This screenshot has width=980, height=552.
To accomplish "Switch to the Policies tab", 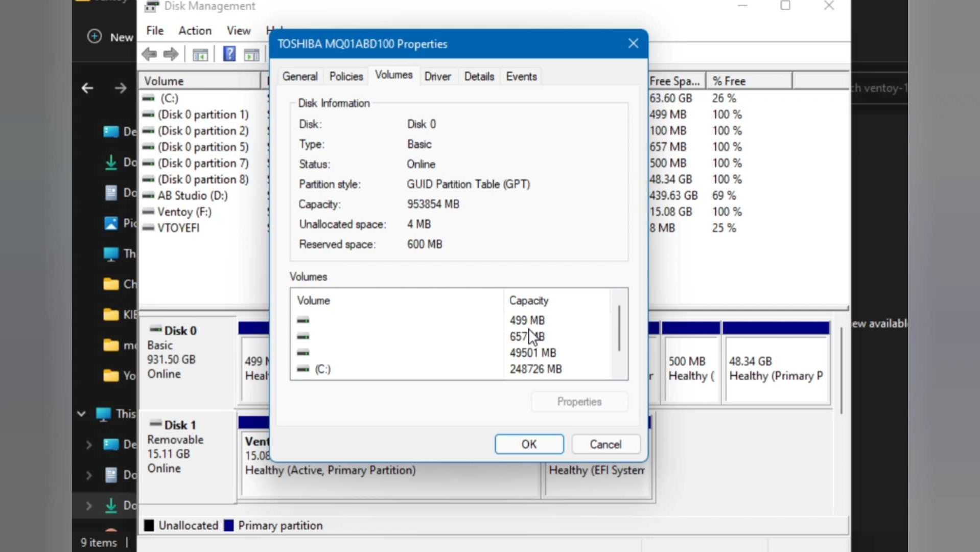I will tap(346, 76).
